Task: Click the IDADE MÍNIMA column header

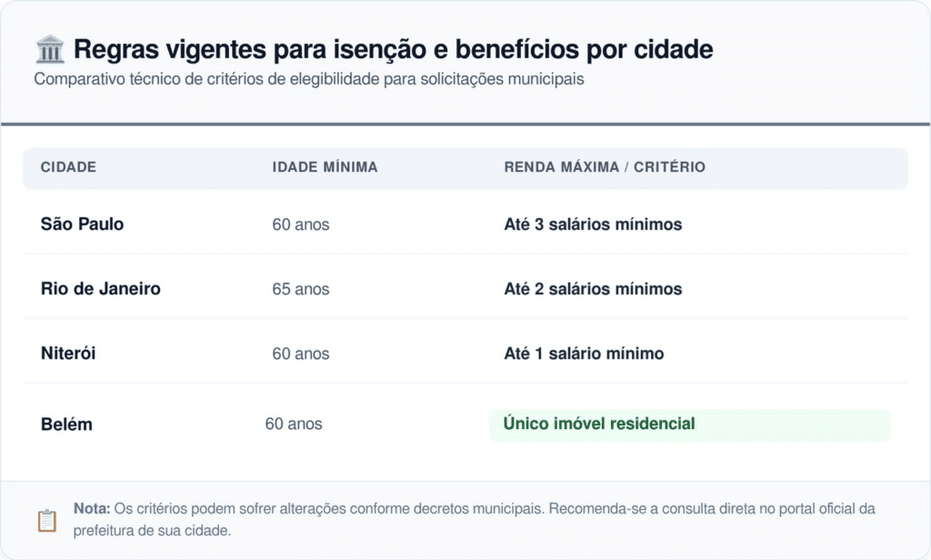Action: [x=325, y=167]
